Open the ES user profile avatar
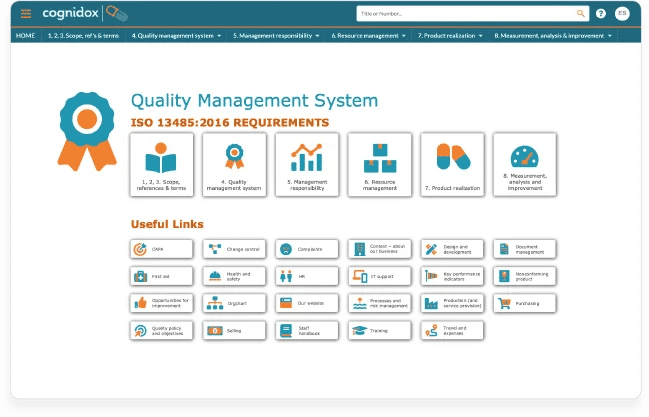The height and width of the screenshot is (417, 649). click(622, 13)
